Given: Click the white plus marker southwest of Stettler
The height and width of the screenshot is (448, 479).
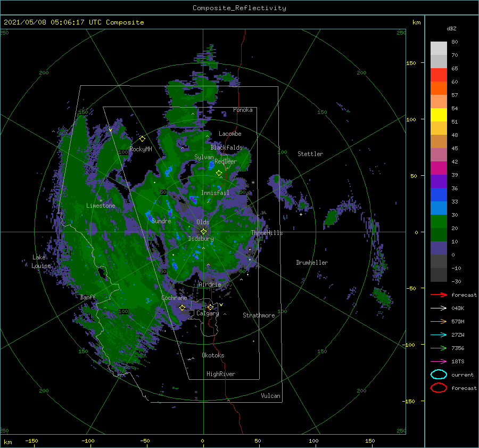Looking at the screenshot, I should 301,214.
